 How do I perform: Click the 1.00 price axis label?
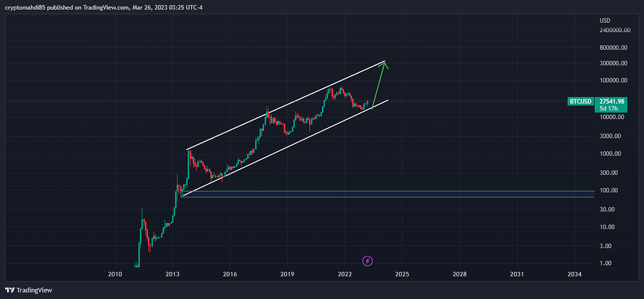(604, 263)
